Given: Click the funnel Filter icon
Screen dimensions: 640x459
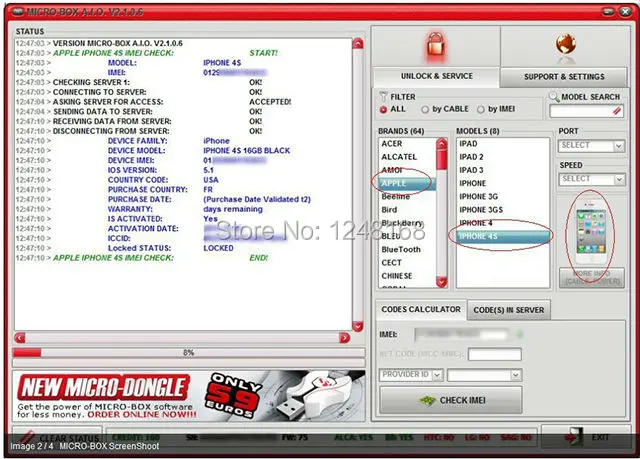Looking at the screenshot, I should point(383,97).
